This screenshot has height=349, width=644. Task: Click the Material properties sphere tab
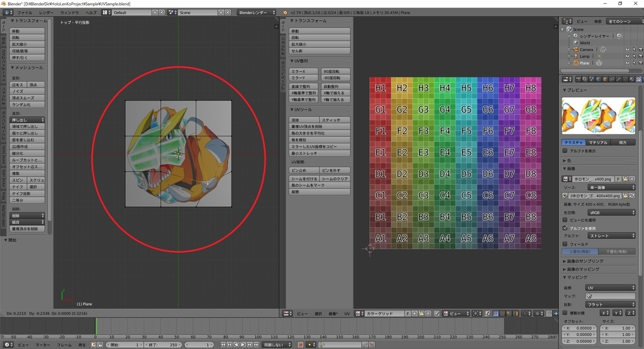click(x=631, y=79)
